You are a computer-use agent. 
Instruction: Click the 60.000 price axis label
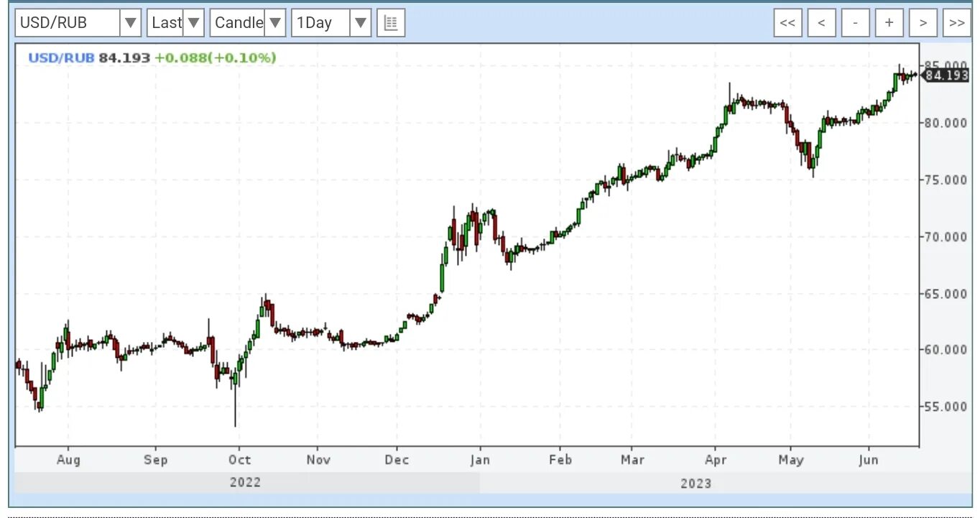coord(946,350)
